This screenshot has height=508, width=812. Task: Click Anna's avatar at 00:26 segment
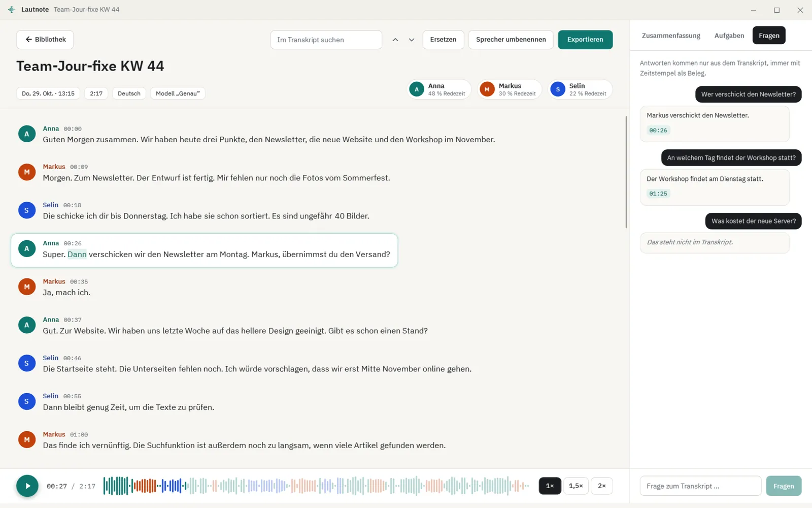(x=27, y=248)
